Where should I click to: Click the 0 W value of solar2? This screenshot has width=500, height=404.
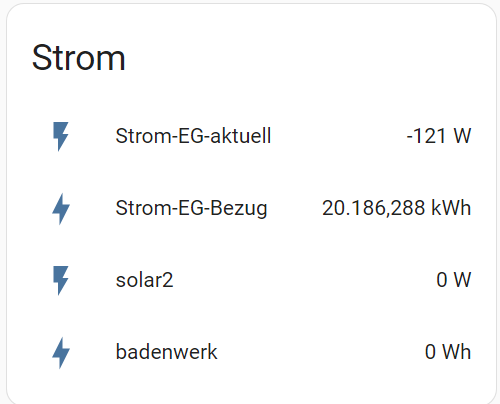tap(454, 280)
